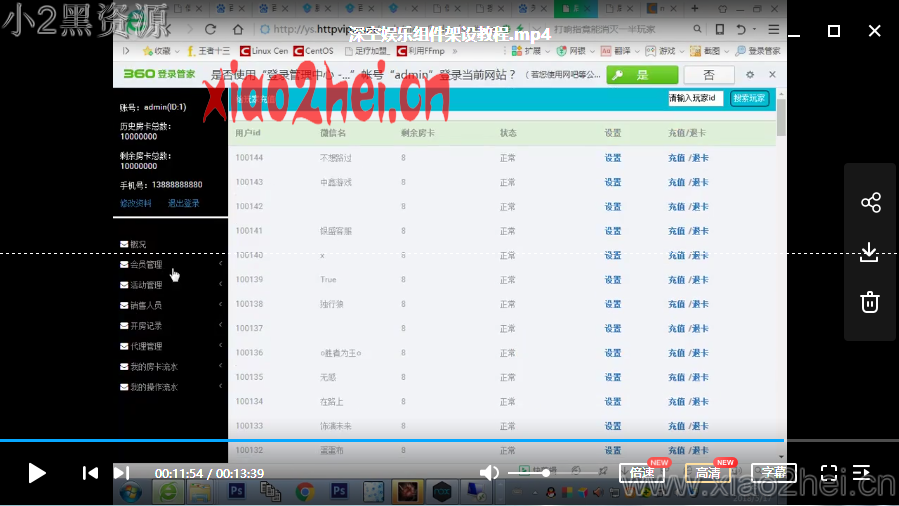
Task: Click 设置 for user 100139
Action: click(x=613, y=280)
